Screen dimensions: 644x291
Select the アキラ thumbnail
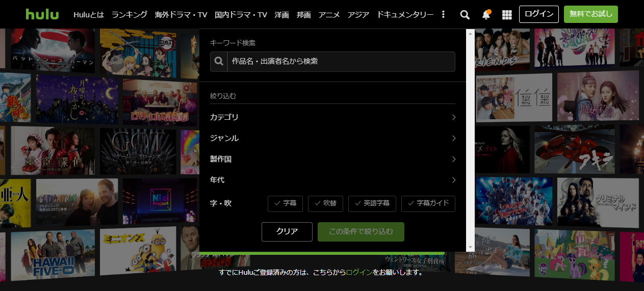point(575,149)
